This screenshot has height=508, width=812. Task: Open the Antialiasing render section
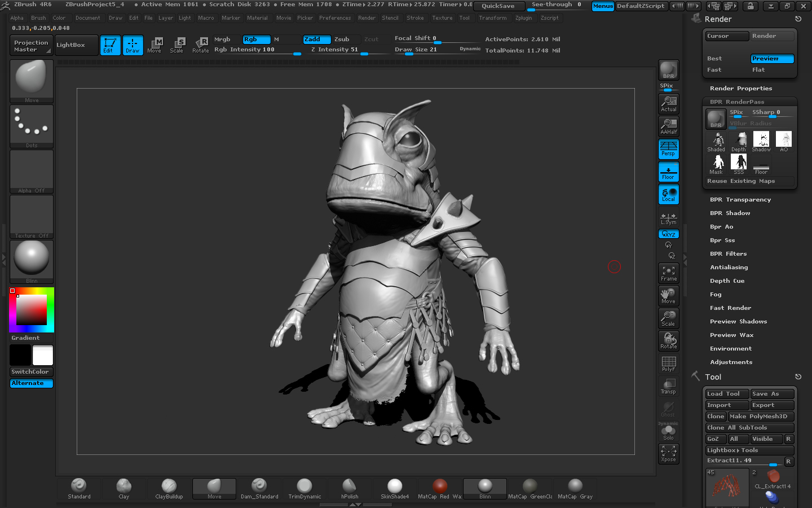tap(729, 268)
